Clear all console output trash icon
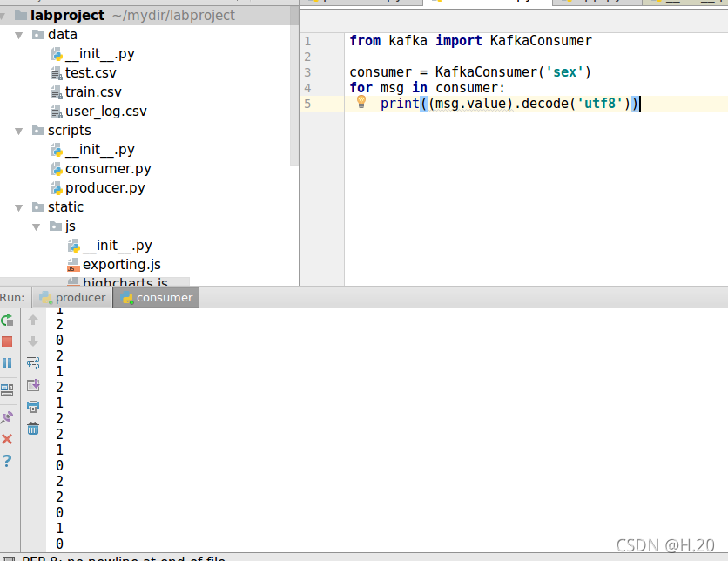728x561 pixels. point(33,429)
